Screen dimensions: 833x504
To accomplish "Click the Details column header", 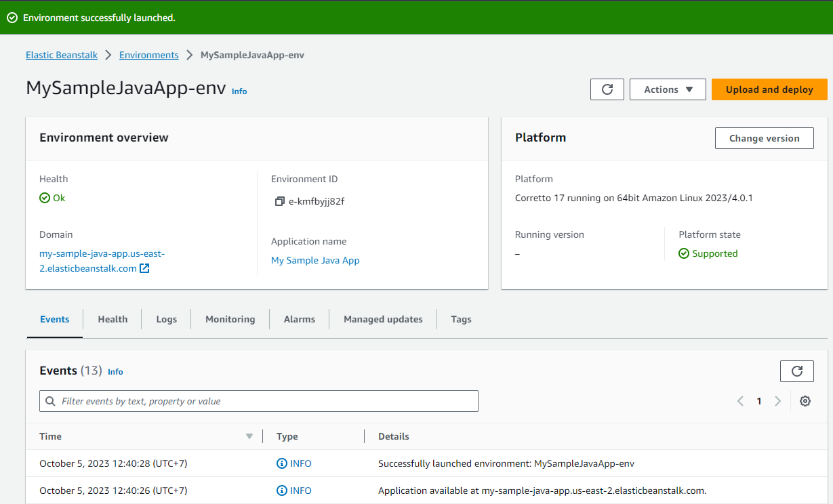I will (x=394, y=436).
